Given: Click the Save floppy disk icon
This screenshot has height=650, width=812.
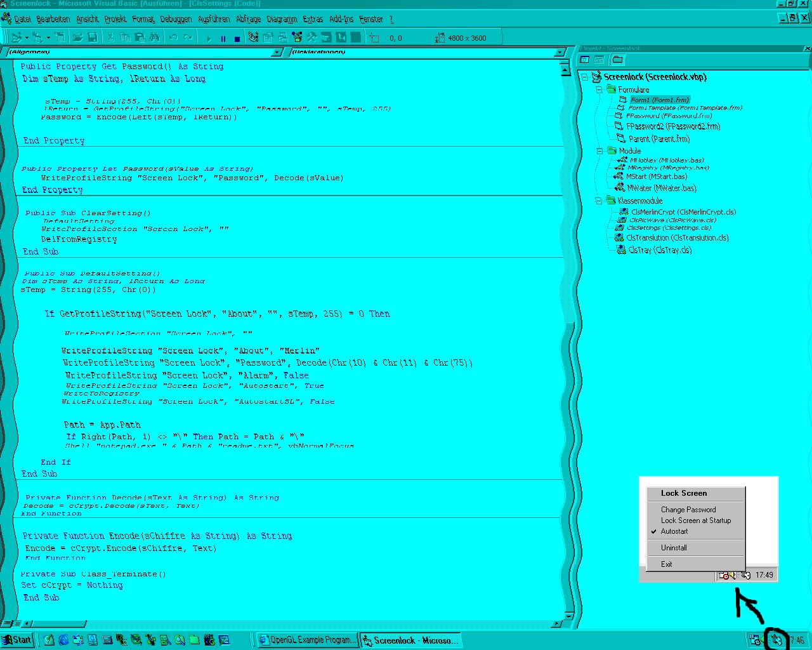Looking at the screenshot, I should tap(92, 38).
